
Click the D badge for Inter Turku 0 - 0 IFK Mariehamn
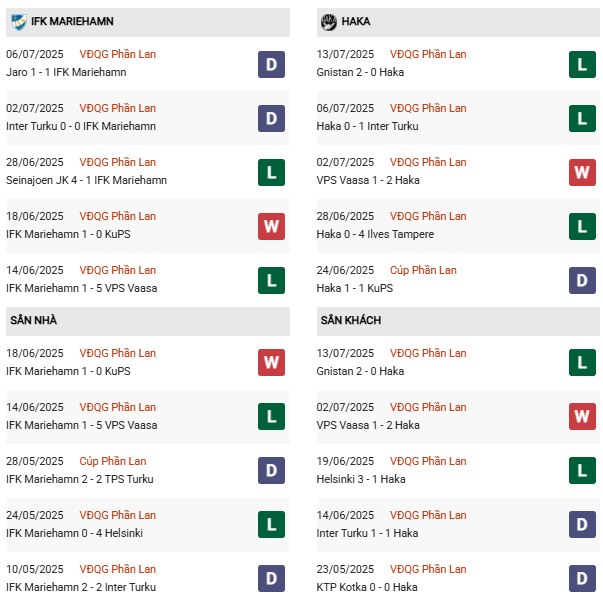(x=270, y=118)
